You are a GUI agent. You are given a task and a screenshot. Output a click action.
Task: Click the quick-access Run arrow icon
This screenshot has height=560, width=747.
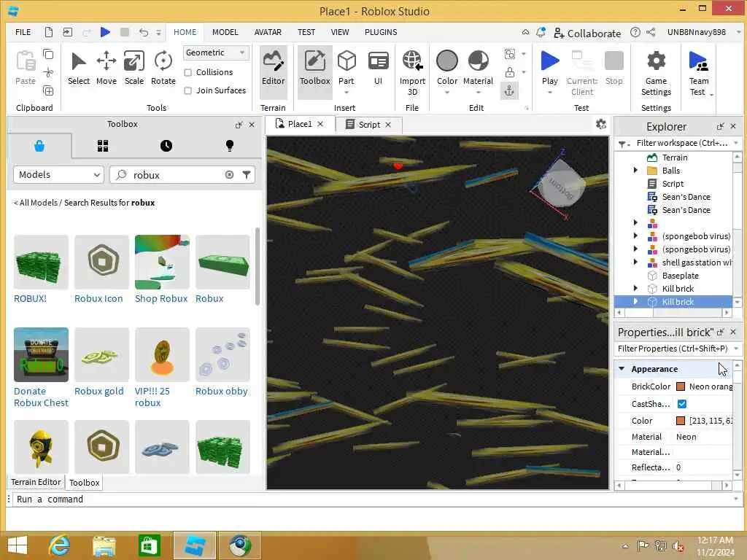tap(105, 32)
